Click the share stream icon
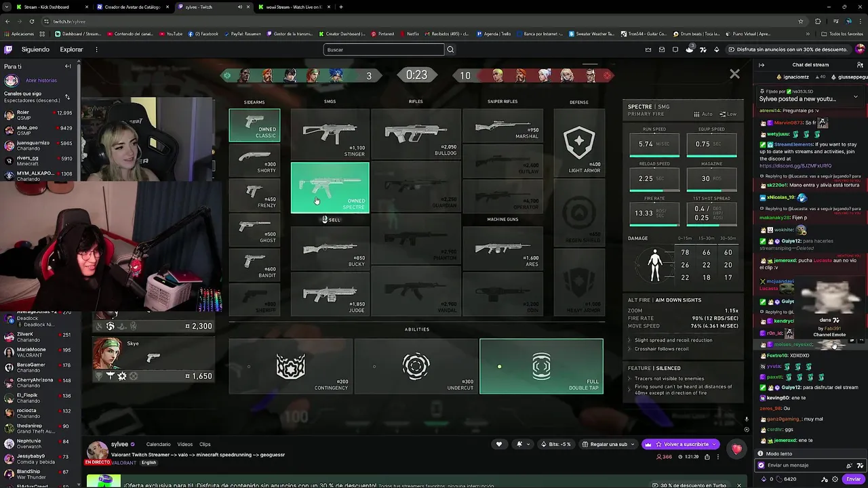The width and height of the screenshot is (868, 488). (x=707, y=457)
